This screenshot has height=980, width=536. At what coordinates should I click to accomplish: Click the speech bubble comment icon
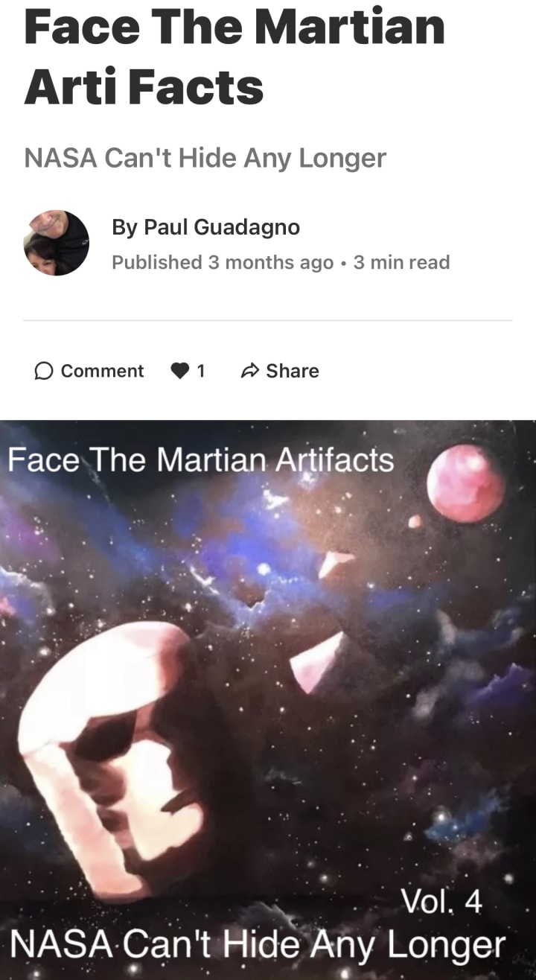click(x=44, y=371)
